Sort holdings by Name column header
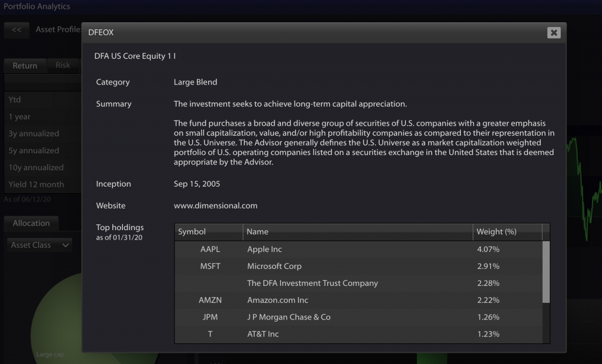This screenshot has height=364, width=602. point(358,232)
